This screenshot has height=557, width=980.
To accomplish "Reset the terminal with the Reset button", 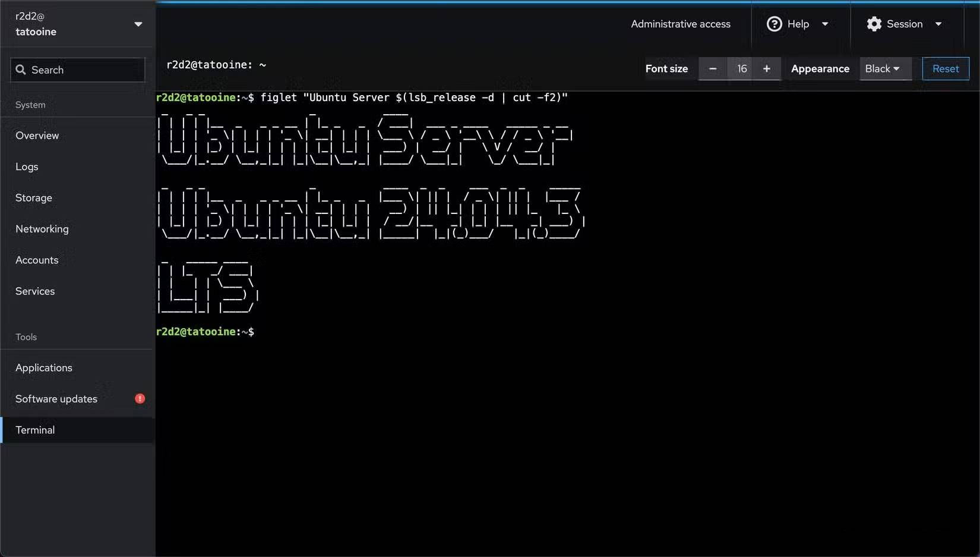I will 945,68.
